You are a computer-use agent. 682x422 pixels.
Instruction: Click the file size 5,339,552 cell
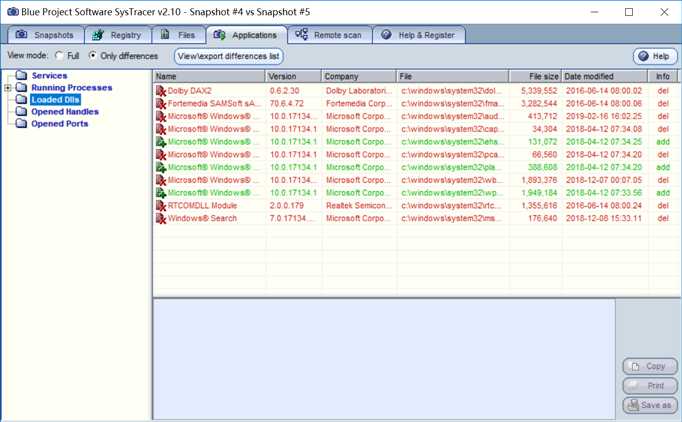(x=539, y=90)
